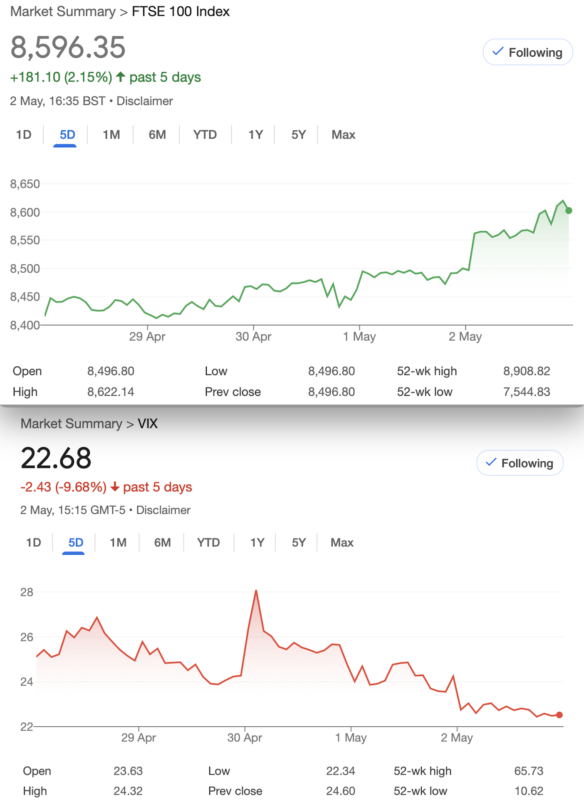Select Max range on VIX chart
The image size is (584, 800).
(x=342, y=542)
